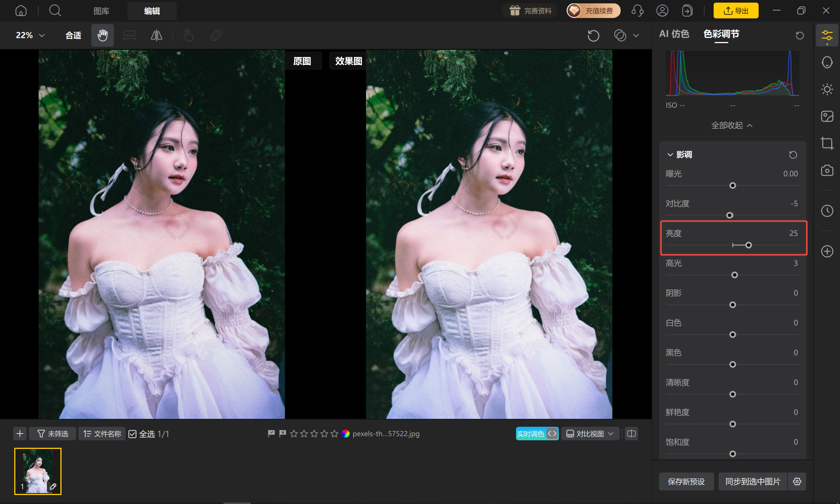Toggle the 全选 checkbox

(x=132, y=434)
